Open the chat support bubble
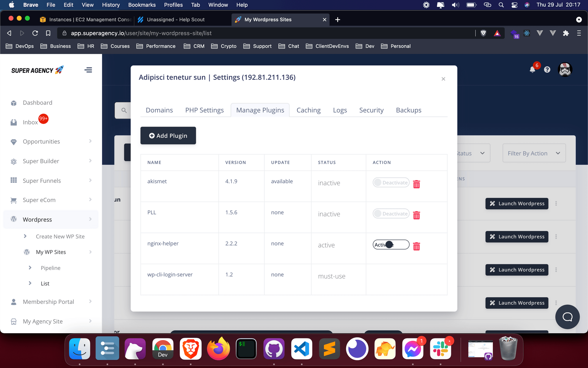This screenshot has height=368, width=588. (567, 317)
